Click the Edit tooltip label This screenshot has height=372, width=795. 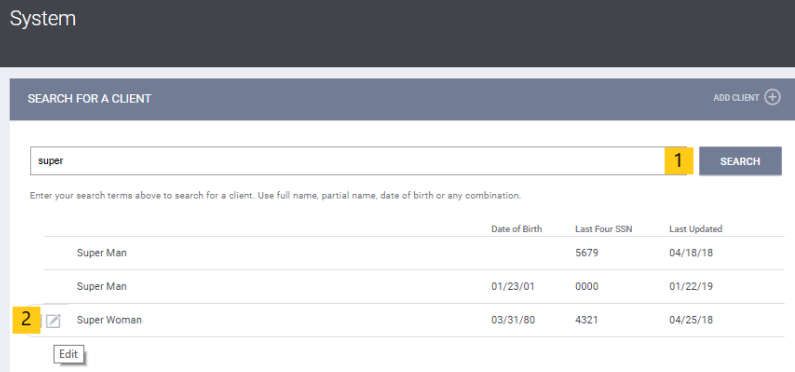68,354
